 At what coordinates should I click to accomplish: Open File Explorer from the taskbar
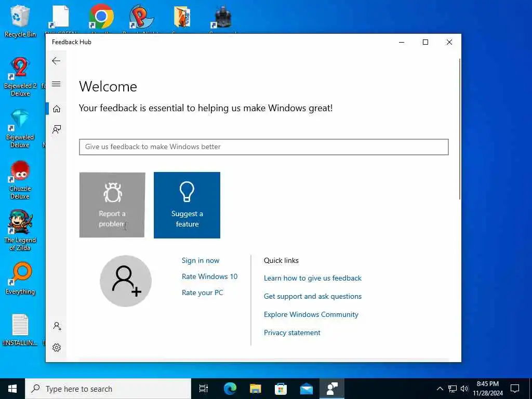click(256, 389)
